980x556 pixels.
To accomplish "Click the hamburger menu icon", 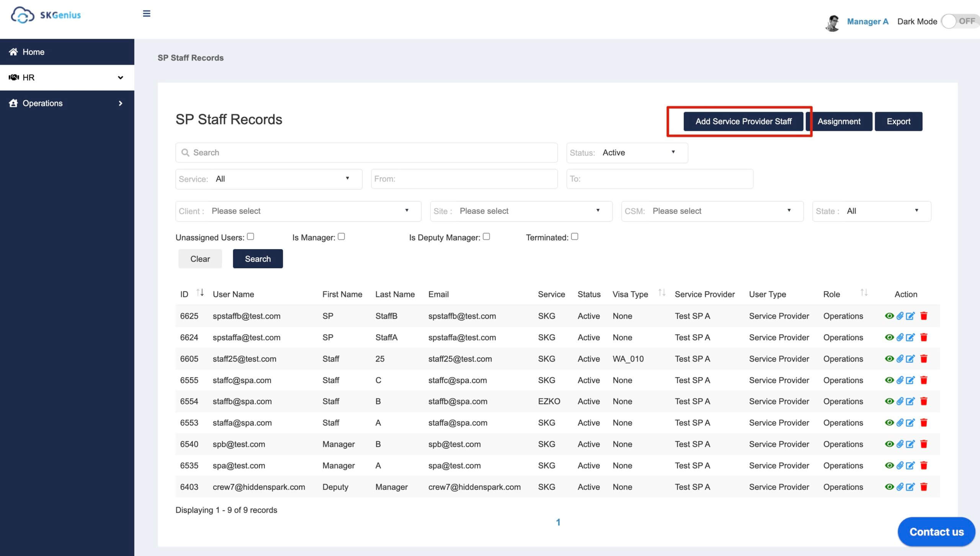I will [146, 14].
